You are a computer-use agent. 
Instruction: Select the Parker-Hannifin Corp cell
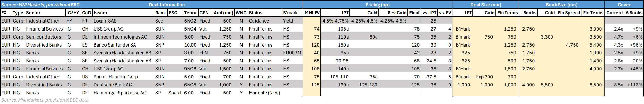point(116,77)
